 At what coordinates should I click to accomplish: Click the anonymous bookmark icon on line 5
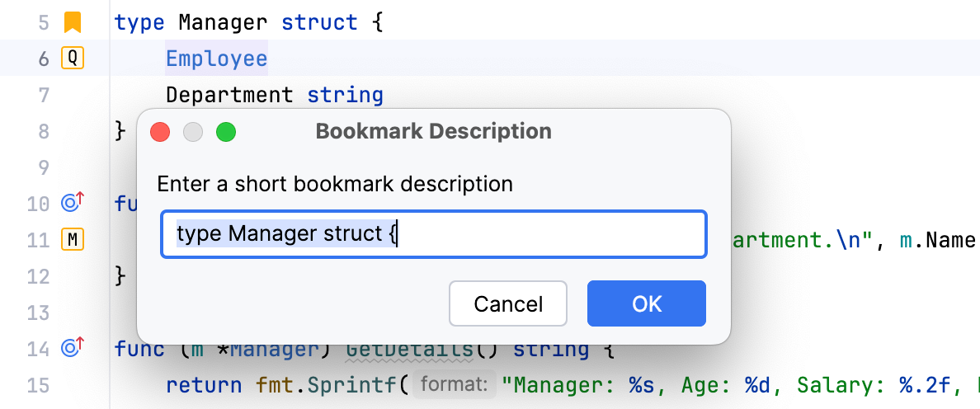(x=73, y=22)
